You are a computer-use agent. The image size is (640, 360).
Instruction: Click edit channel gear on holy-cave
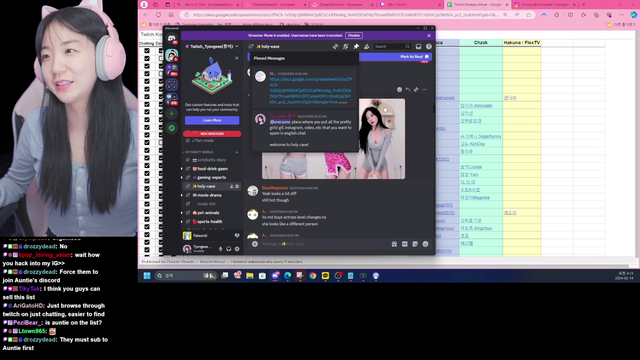(x=237, y=186)
